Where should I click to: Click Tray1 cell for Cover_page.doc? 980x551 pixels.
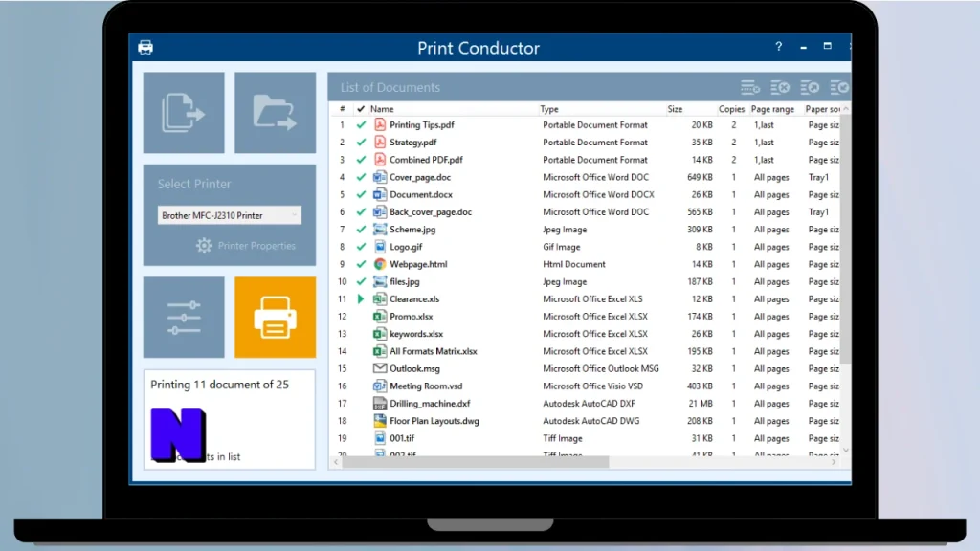(818, 177)
